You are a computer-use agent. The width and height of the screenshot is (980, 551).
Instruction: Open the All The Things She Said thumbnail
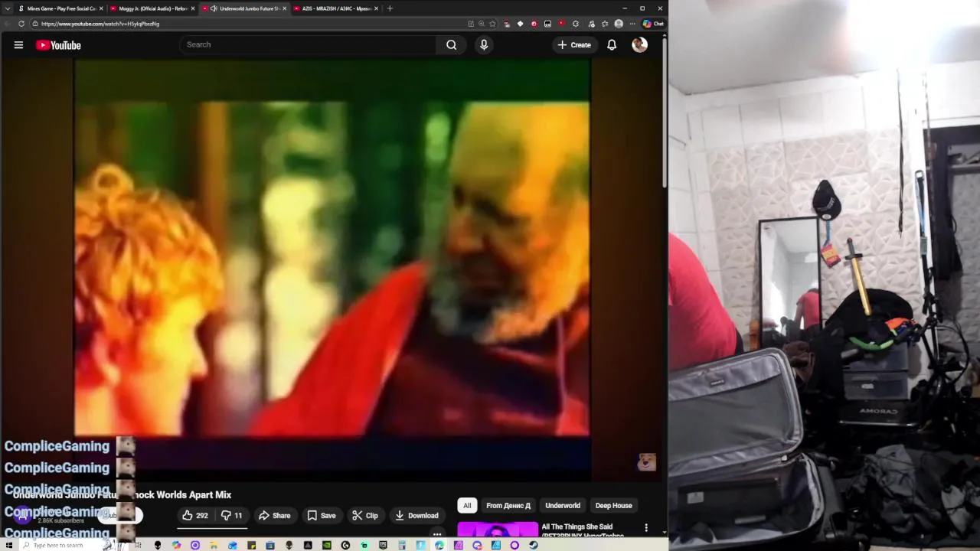tap(498, 530)
